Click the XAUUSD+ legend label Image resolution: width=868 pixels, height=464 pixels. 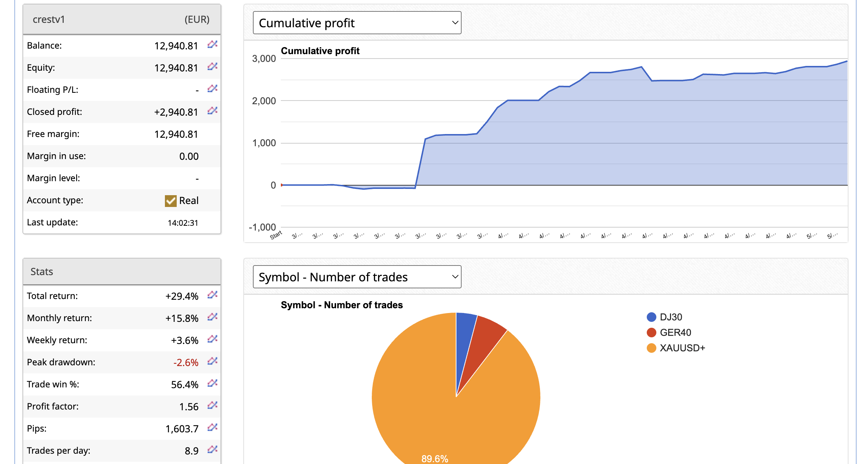click(x=682, y=348)
